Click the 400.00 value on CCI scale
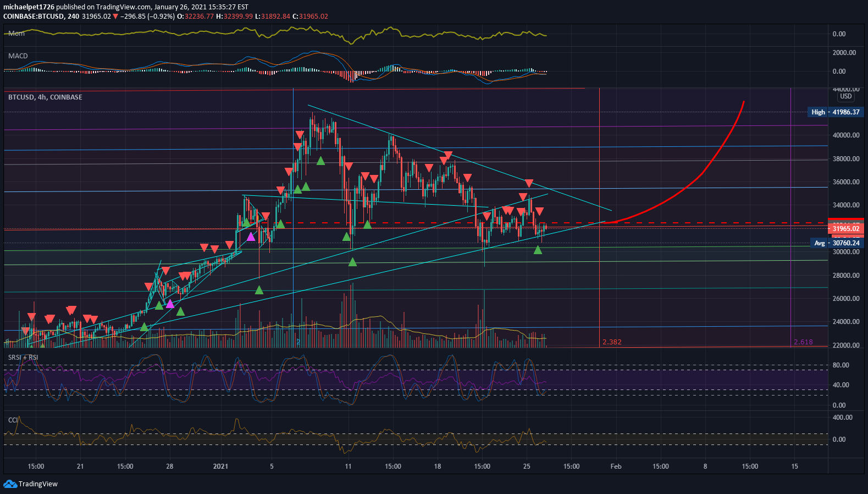Screen dimensions: 868x494 coord(842,418)
